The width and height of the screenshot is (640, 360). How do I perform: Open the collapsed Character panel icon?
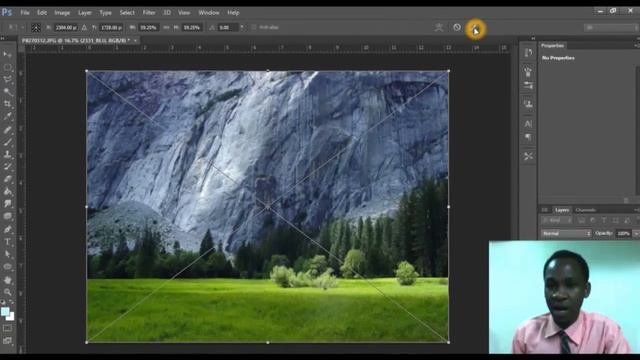coord(528,123)
